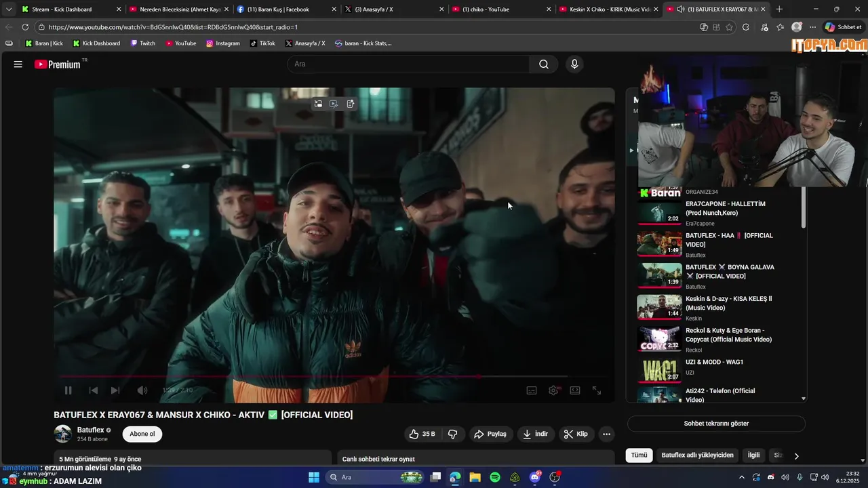Open Copilot Sohbet et button

coord(843,27)
